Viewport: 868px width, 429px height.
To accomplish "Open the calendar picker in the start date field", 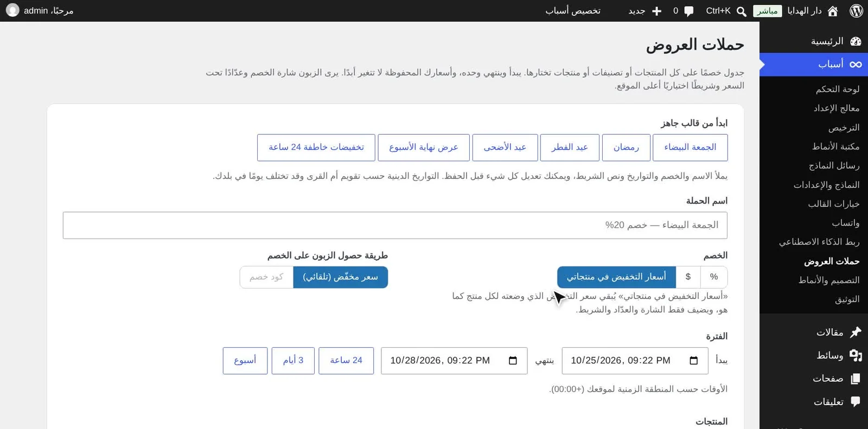I will tap(693, 361).
